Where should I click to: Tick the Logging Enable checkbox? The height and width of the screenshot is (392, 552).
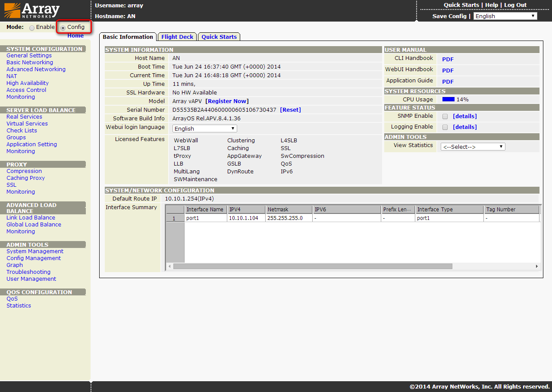point(445,127)
